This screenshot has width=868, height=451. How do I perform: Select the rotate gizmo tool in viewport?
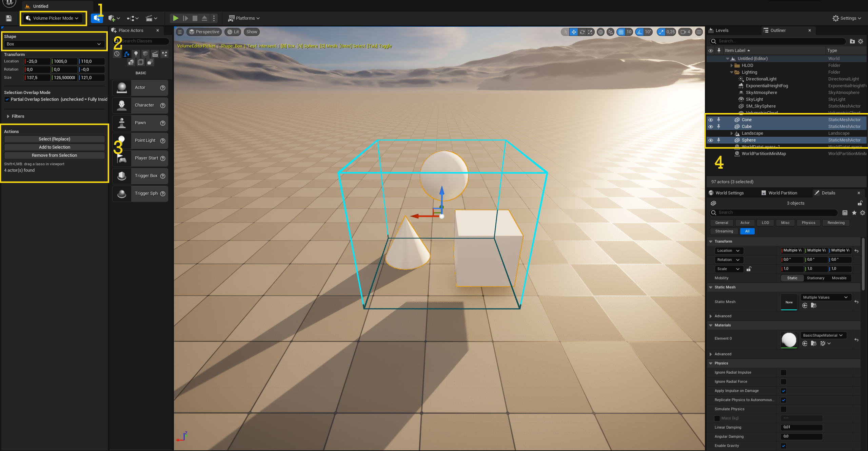pos(582,32)
